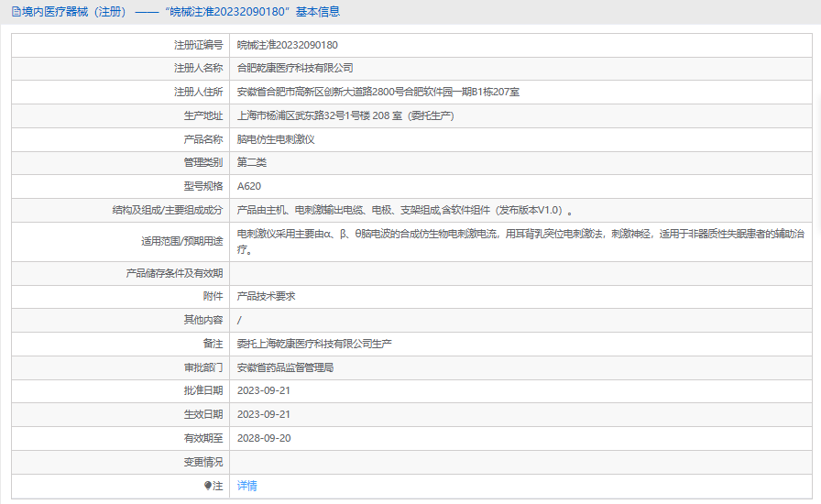This screenshot has width=821, height=504.
Task: Click the 生效日期 value 2023-09-21
Action: point(263,414)
